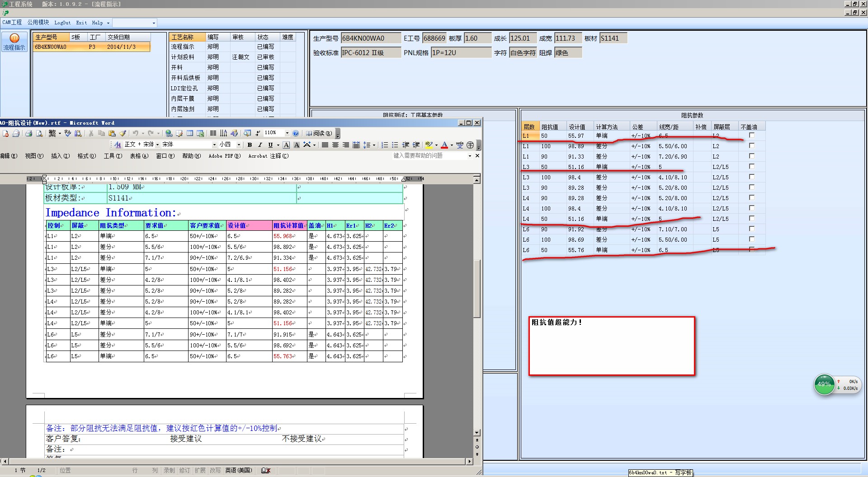Image resolution: width=868 pixels, height=477 pixels.
Task: Open the Adobe PDF(B) menu in Word
Action: [224, 156]
